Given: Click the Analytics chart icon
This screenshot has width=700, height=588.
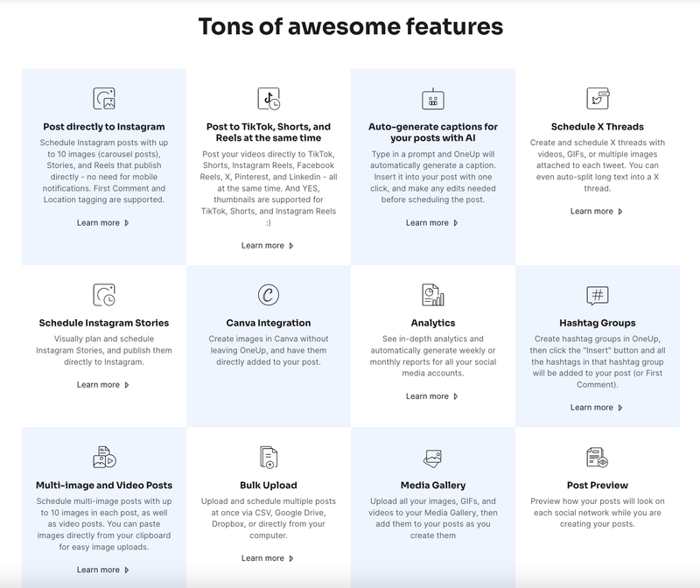Looking at the screenshot, I should click(x=433, y=295).
